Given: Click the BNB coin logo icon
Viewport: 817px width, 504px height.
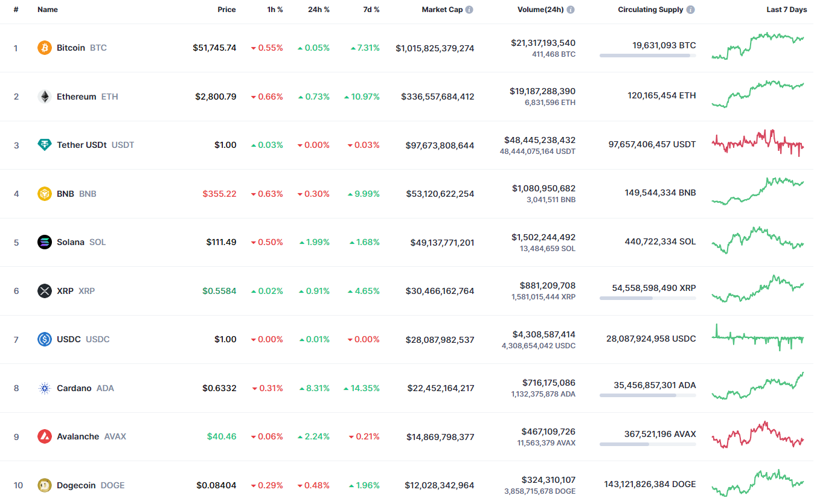Looking at the screenshot, I should (x=45, y=194).
